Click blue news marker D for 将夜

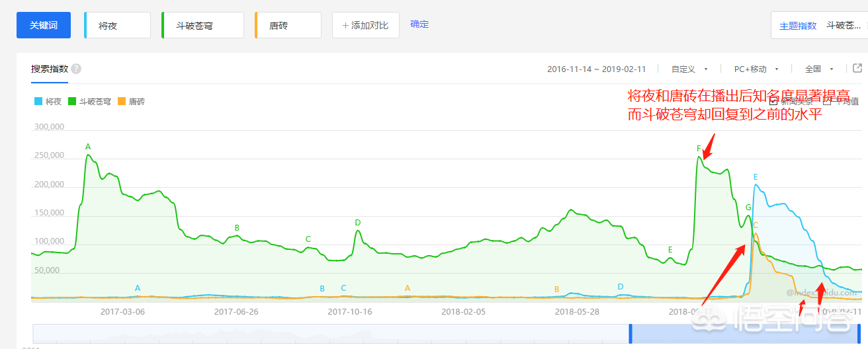click(620, 286)
